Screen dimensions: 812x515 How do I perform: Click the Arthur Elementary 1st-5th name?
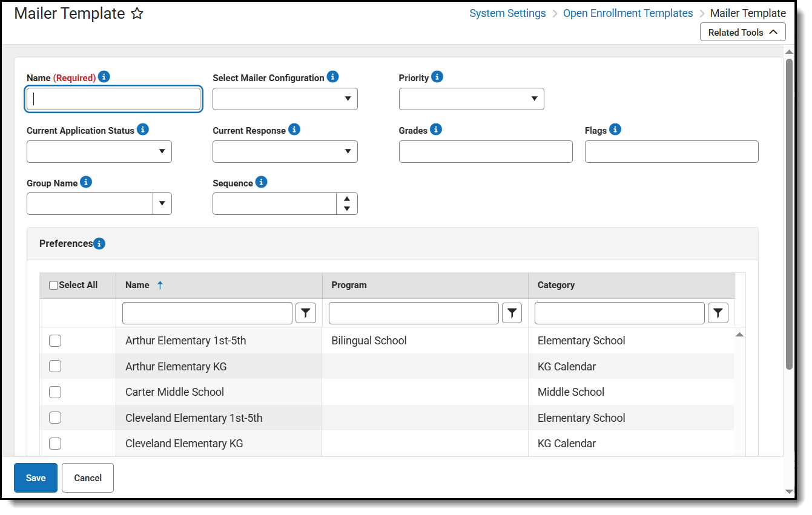(x=186, y=341)
